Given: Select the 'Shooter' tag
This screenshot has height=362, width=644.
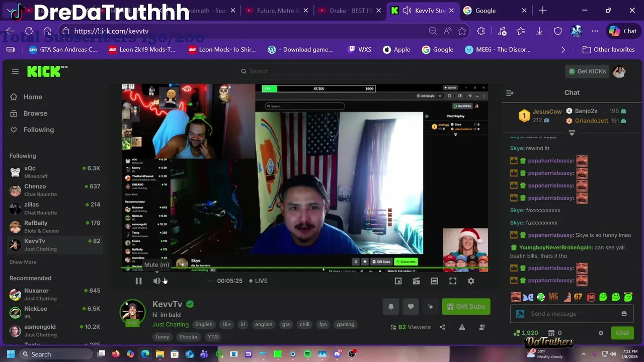Looking at the screenshot, I should (x=188, y=337).
